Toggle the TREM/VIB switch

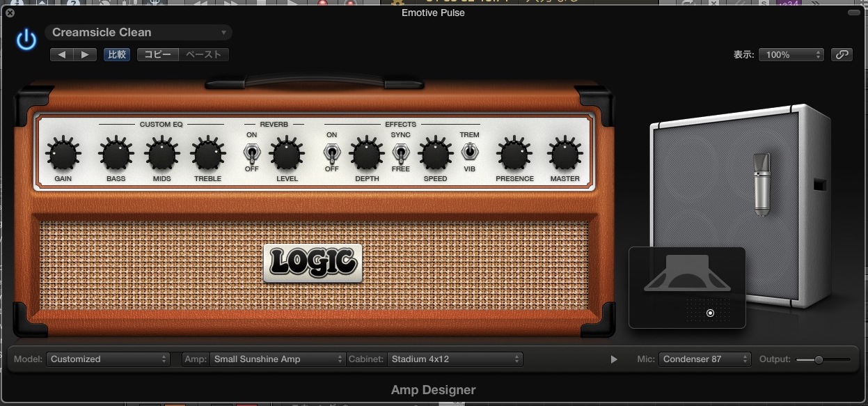pos(469,151)
